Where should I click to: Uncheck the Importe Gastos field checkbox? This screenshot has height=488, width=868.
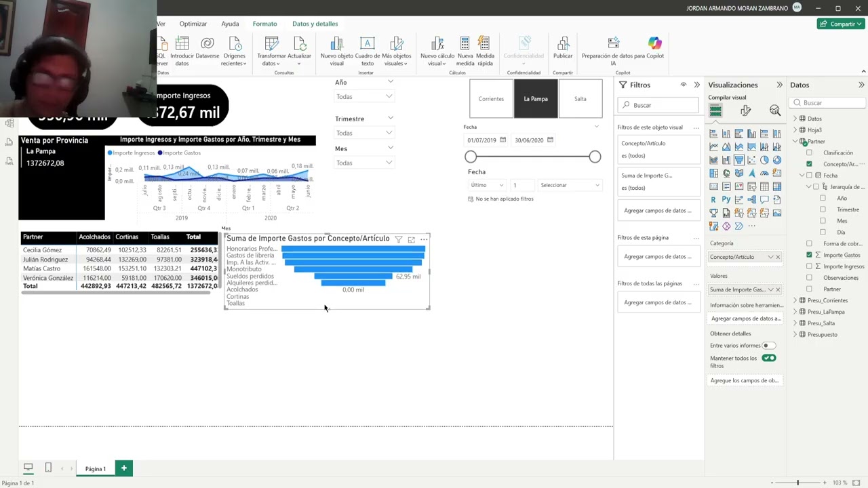[x=809, y=255]
